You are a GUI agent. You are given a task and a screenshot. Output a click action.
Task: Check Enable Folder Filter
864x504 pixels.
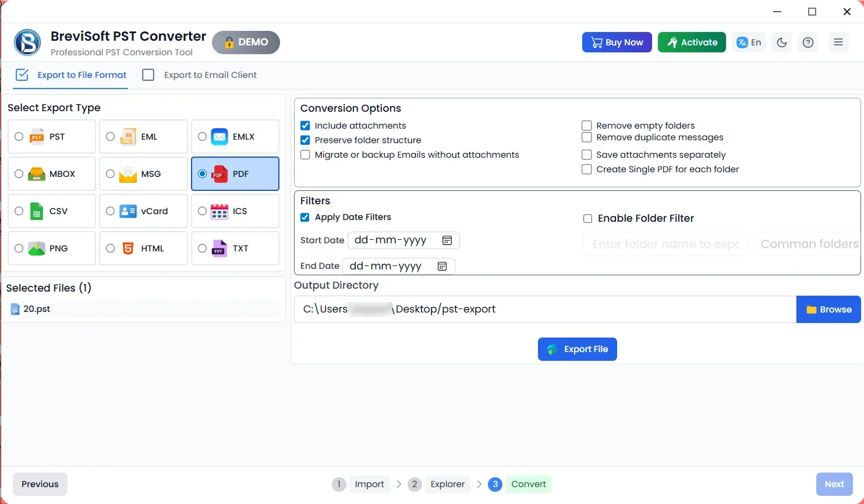587,218
